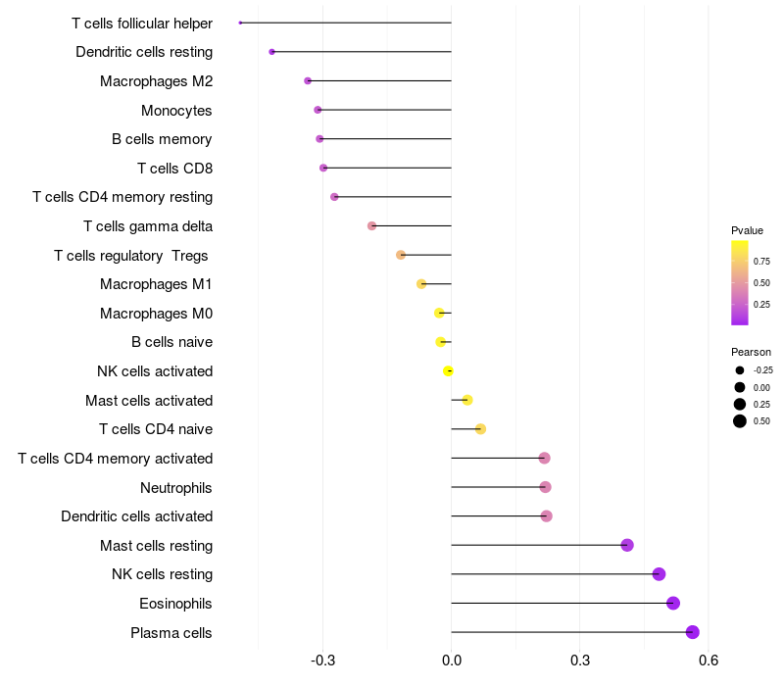
Task: Click the 0.25 Pearson legend circle
Action: 740,404
